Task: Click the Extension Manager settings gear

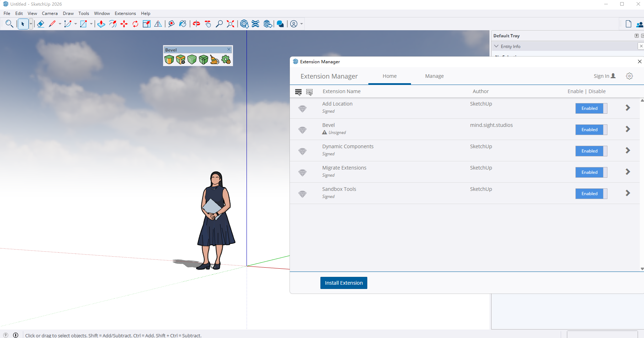Action: pos(629,76)
